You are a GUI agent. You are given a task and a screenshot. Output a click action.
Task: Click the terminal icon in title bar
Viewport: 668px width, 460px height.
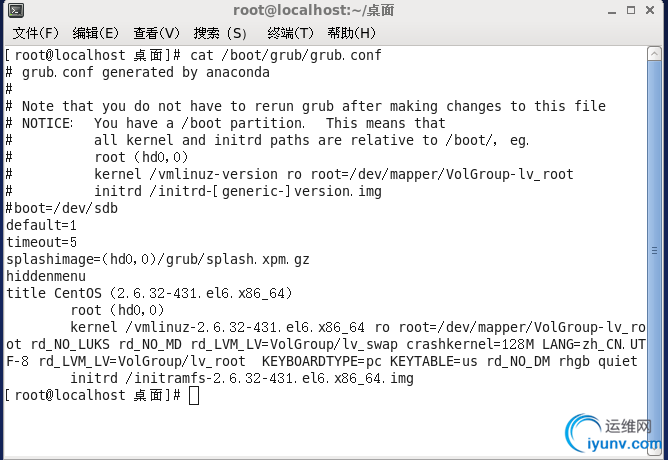pyautogui.click(x=16, y=10)
